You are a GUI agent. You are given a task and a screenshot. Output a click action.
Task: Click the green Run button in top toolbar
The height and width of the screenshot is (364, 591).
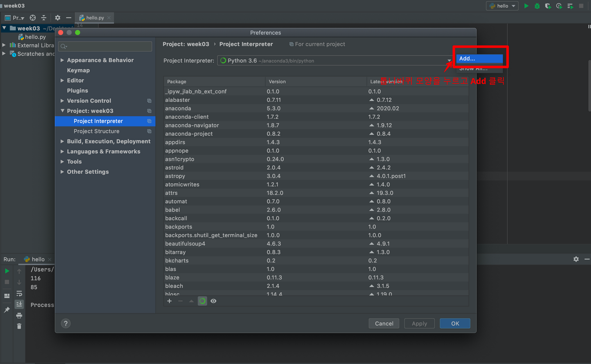point(526,6)
